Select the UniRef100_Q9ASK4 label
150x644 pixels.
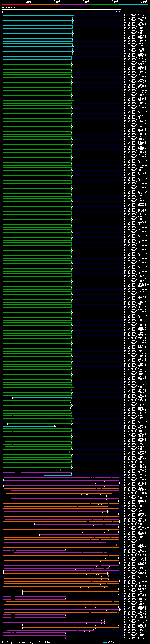(135, 625)
